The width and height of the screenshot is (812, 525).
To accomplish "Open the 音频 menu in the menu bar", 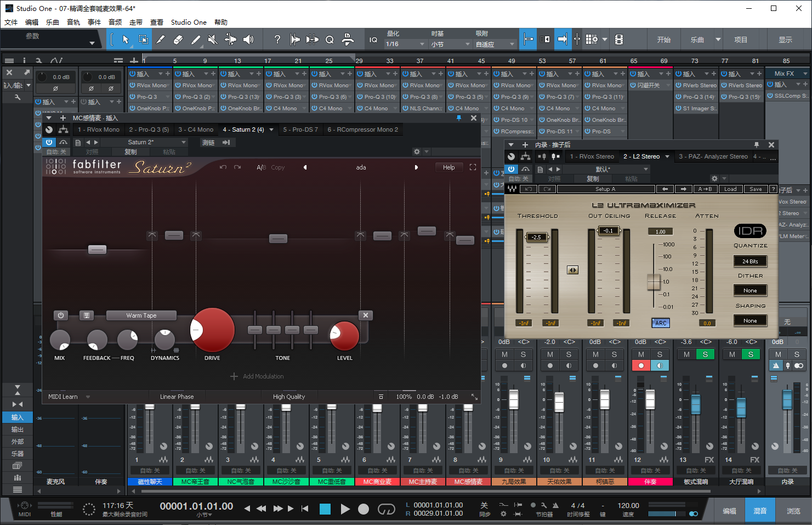I will pyautogui.click(x=115, y=22).
